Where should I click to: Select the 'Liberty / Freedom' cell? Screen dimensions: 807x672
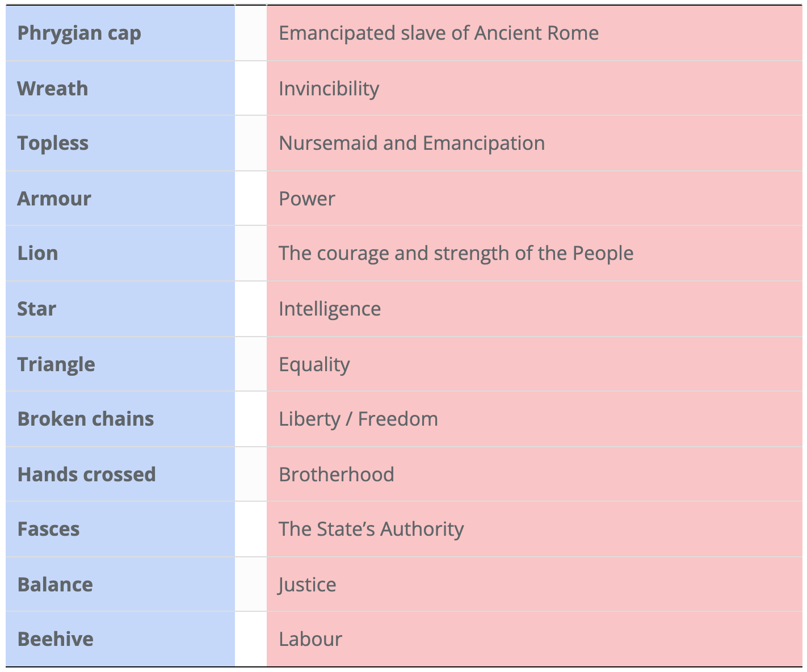coord(358,419)
